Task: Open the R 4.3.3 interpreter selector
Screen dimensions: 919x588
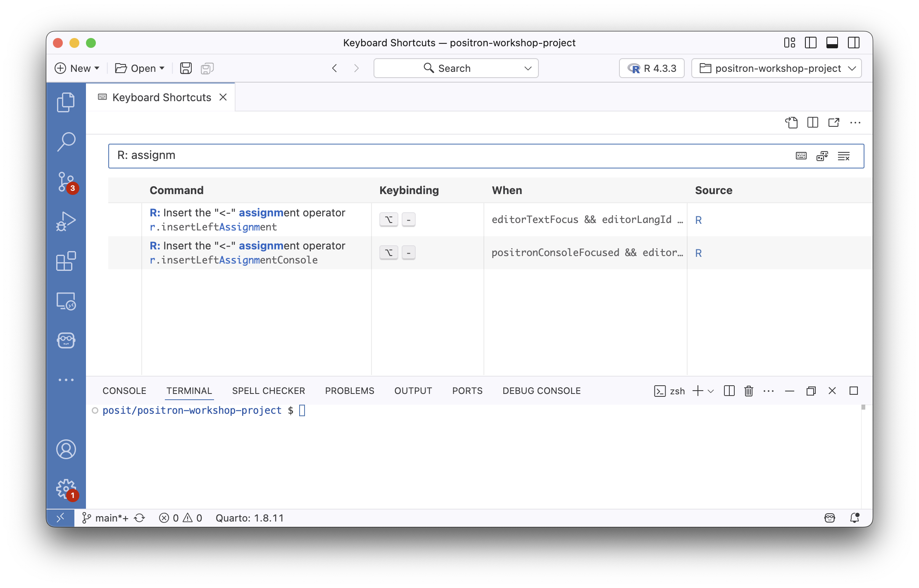Action: point(652,68)
